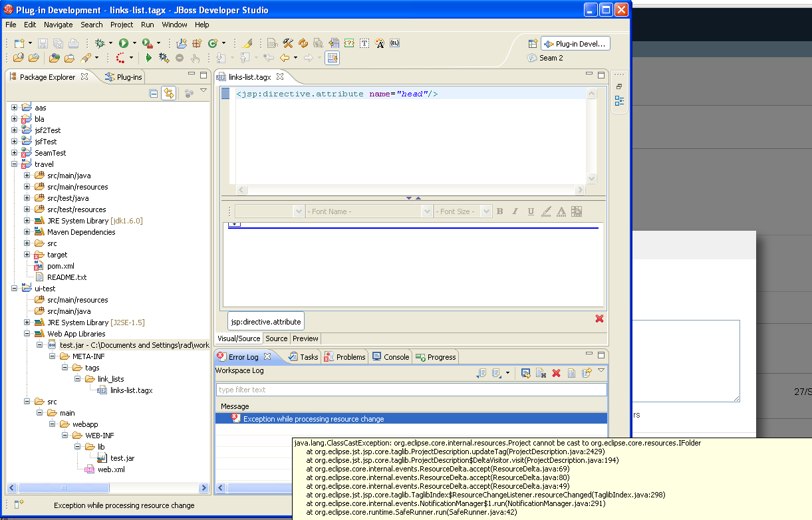The image size is (812, 520).
Task: Click the jsp:directive.attribute breadcrumb button
Action: (x=265, y=322)
